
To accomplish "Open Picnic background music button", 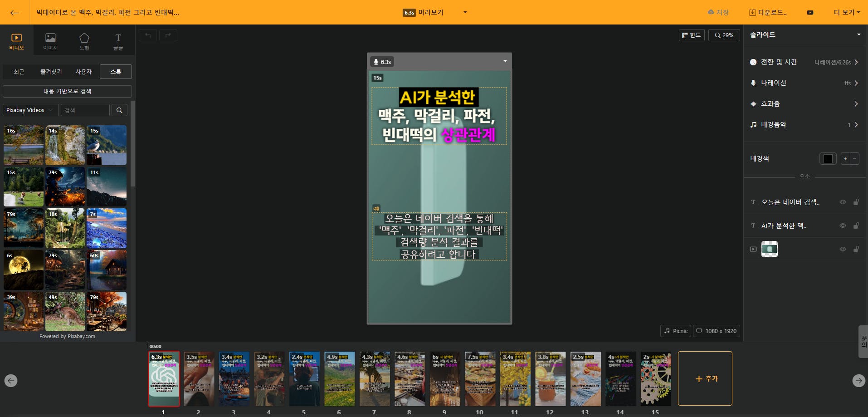I will pos(676,331).
